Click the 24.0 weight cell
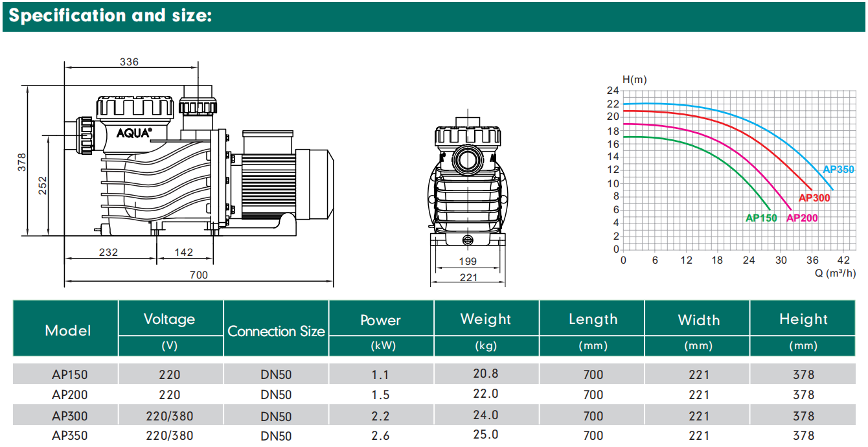Screen dimensions: 868x447 tap(486, 415)
